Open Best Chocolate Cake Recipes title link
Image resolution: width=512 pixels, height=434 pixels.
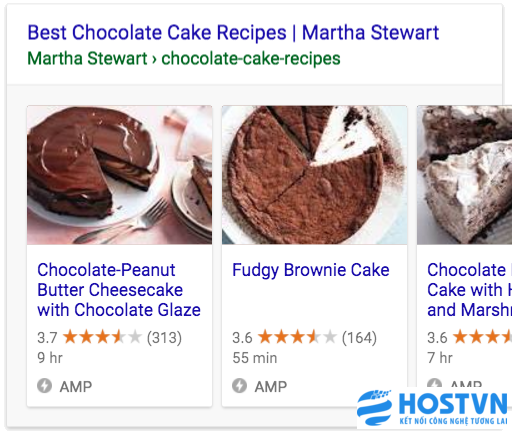(233, 33)
